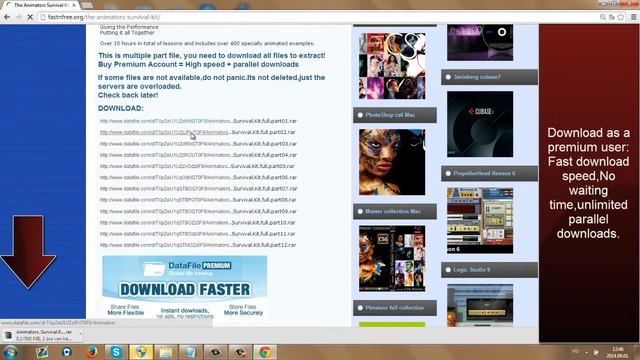
Task: Open the Master collection Mac heading
Action: [395, 211]
